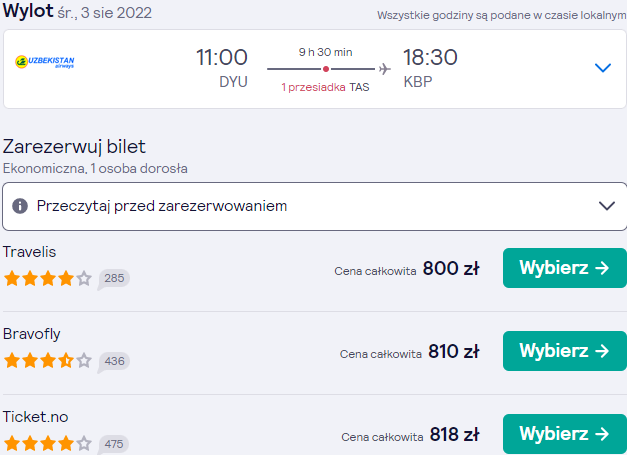Image resolution: width=627 pixels, height=455 pixels.
Task: Open the Przeczytaj przed zarezerwowaniem panel text
Action: tap(162, 206)
